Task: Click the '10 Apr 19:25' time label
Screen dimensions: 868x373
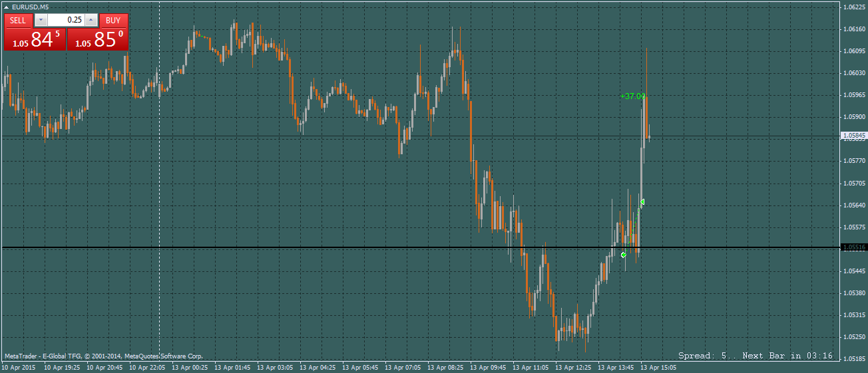Action: point(62,366)
